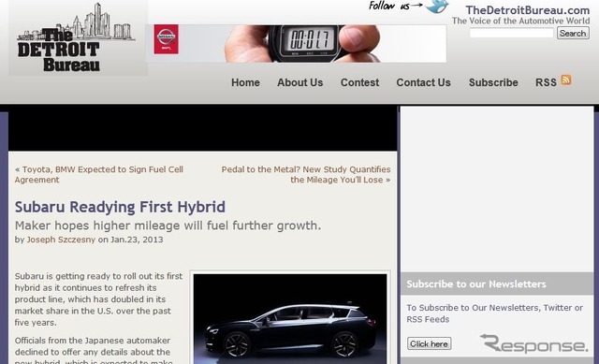Click the Response logo watermark

(x=534, y=343)
